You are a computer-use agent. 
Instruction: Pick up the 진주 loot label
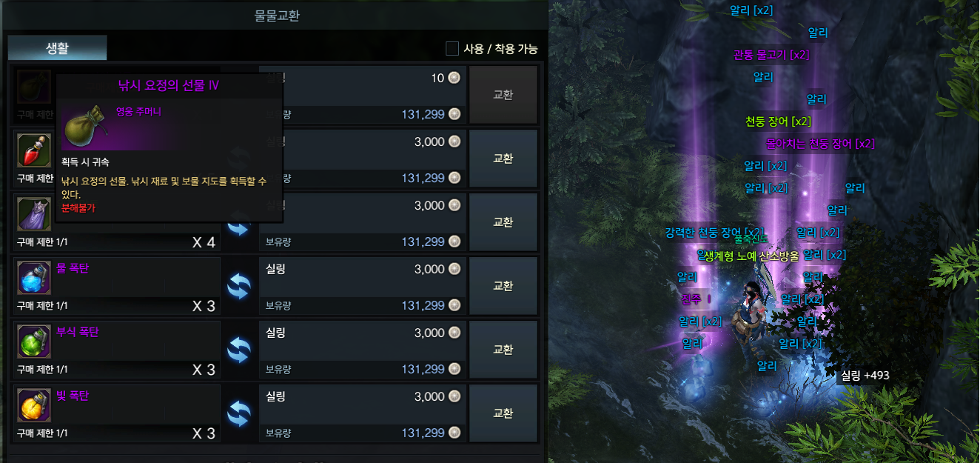(691, 299)
